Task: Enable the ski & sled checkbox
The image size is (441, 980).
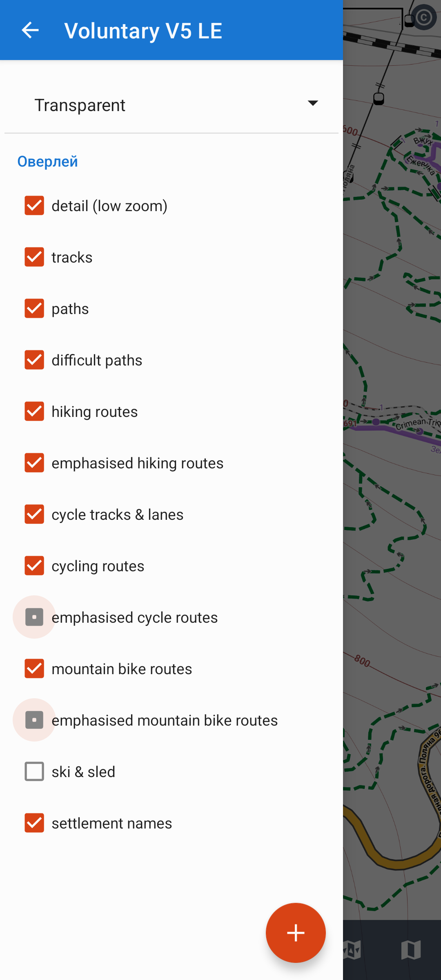Action: 34,771
